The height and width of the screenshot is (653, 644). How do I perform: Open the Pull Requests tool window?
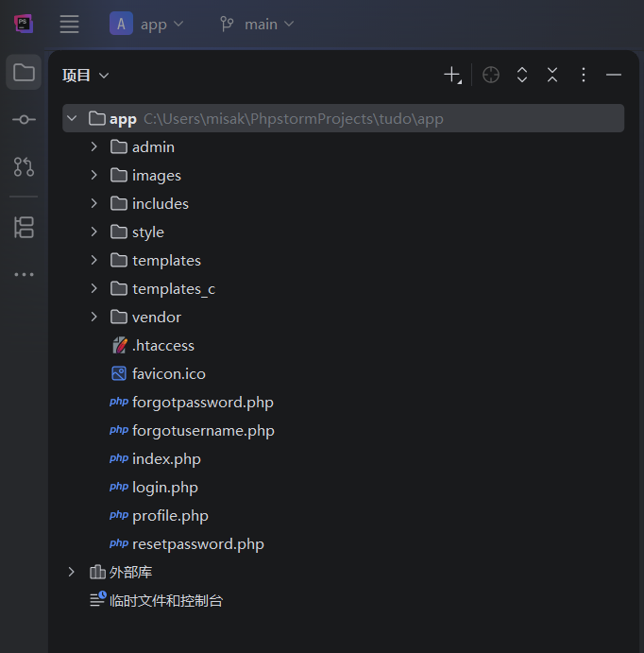pos(24,167)
